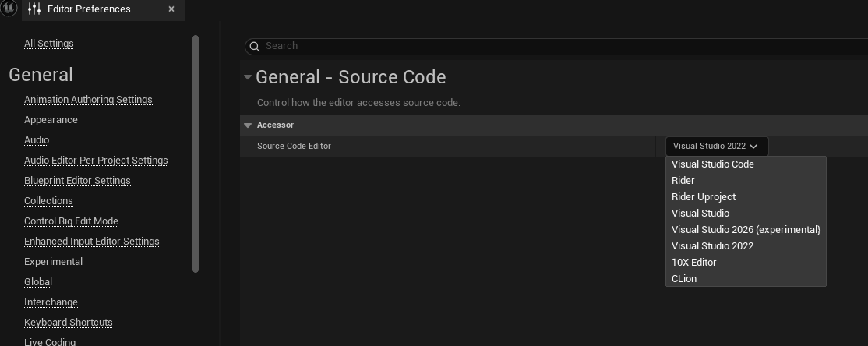Viewport: 868px width, 346px height.
Task: Open Appearance settings
Action: pyautogui.click(x=51, y=120)
